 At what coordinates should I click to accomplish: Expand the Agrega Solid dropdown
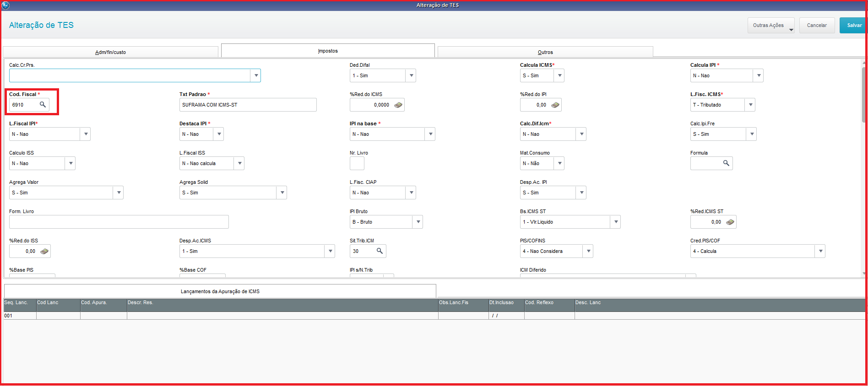282,193
